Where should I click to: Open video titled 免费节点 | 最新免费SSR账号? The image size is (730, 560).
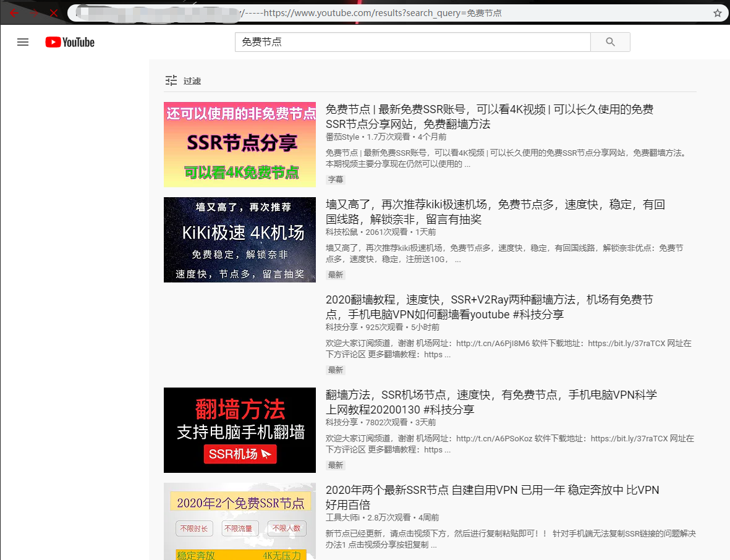click(490, 117)
